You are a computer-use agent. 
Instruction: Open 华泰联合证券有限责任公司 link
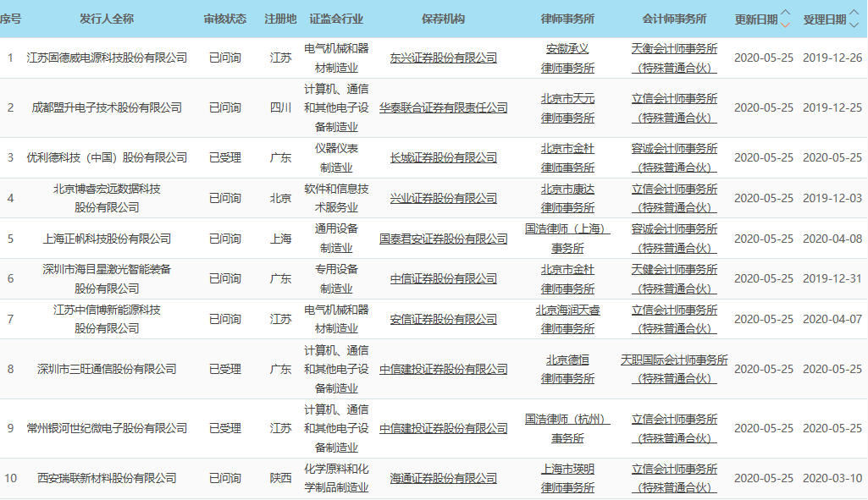pos(444,107)
